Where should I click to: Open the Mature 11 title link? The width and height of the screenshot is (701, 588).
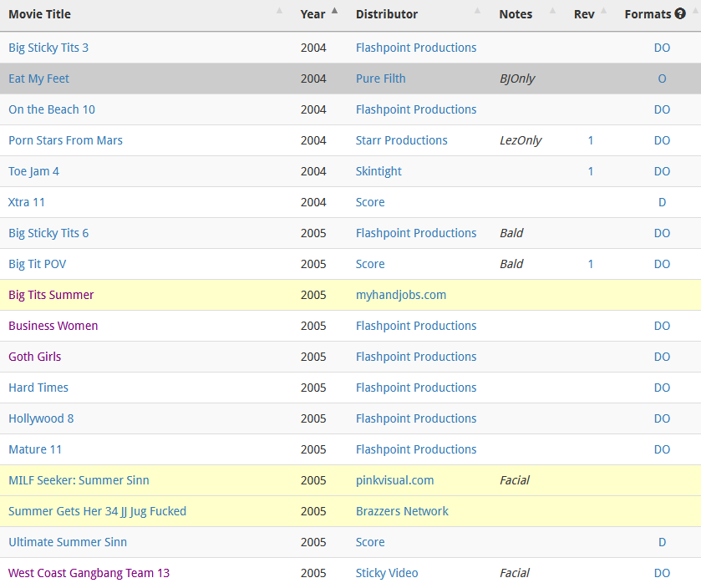click(x=35, y=449)
